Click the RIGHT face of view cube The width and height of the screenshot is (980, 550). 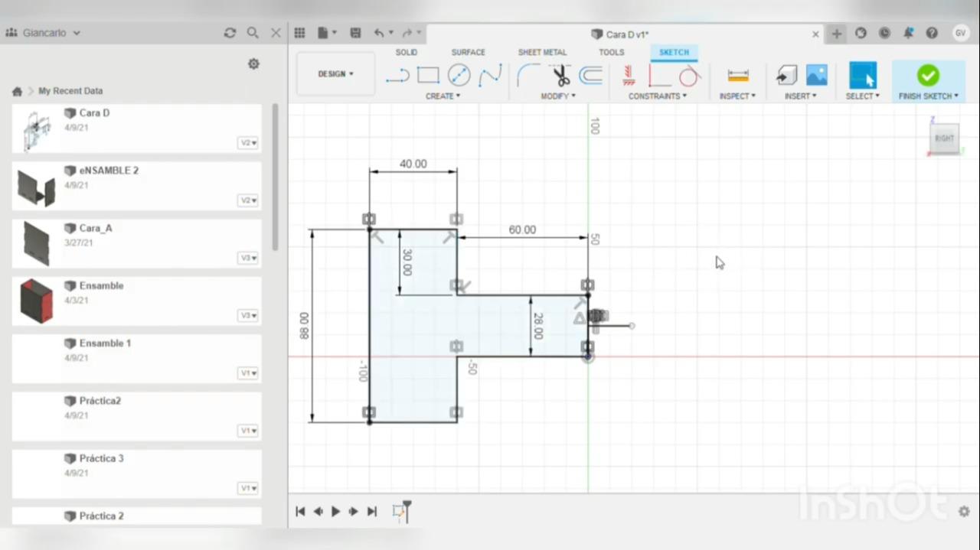click(x=944, y=138)
